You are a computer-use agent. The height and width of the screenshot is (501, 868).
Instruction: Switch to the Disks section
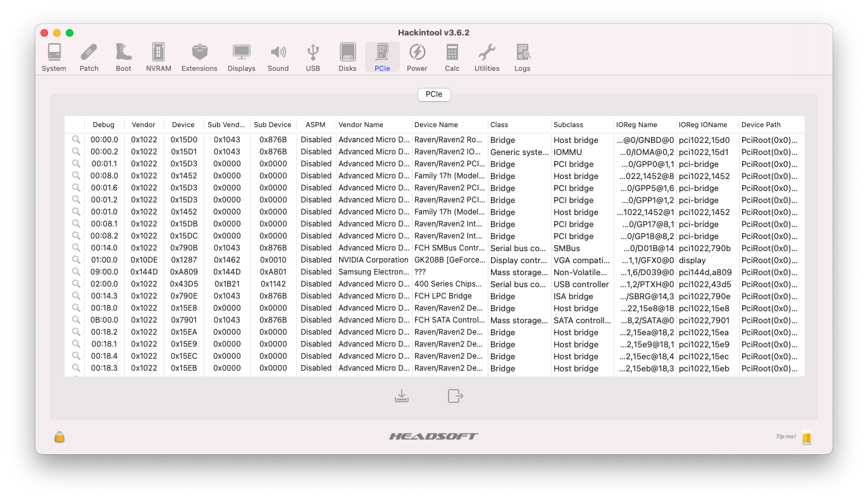pos(347,58)
